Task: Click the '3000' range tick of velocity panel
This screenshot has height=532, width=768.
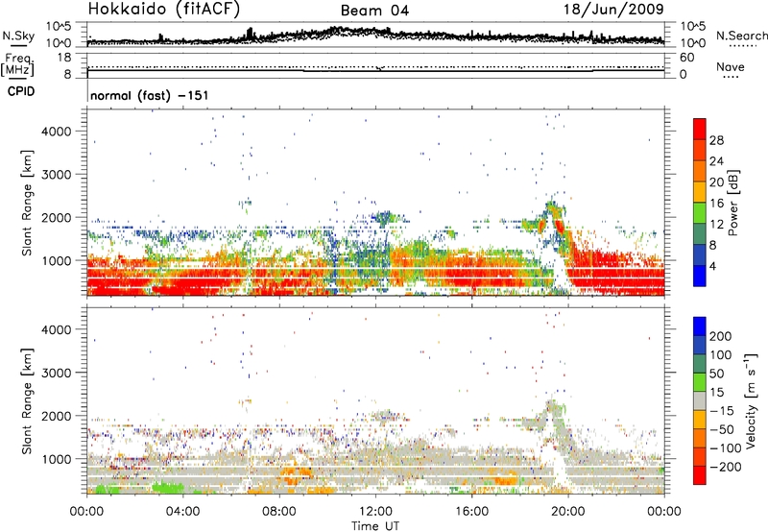Action: tap(57, 373)
